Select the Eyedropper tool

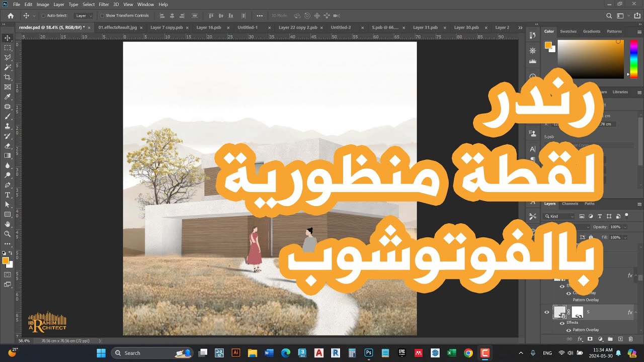click(x=8, y=97)
